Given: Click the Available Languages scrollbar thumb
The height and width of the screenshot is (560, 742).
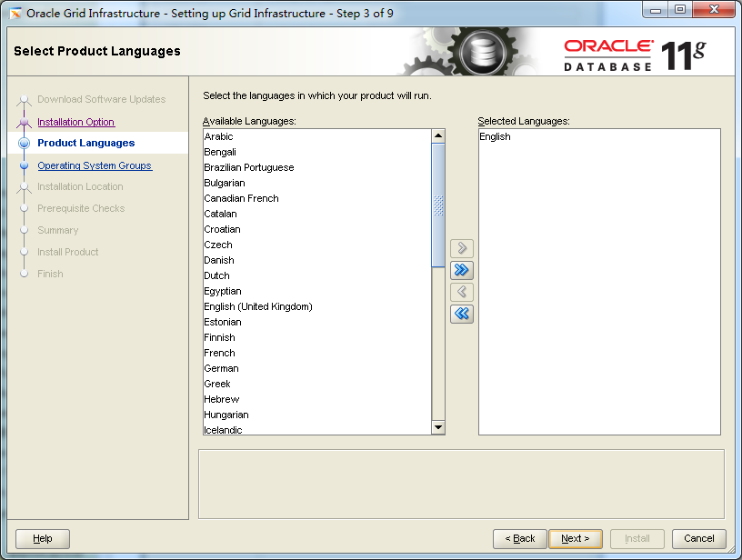Looking at the screenshot, I should 438,205.
